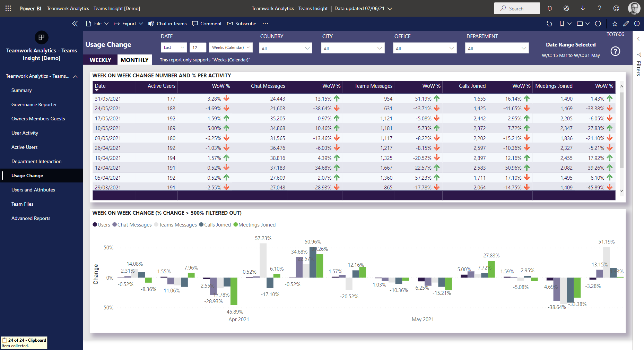This screenshot has width=644, height=350.
Task: Open the CITY dropdown
Action: [353, 48]
